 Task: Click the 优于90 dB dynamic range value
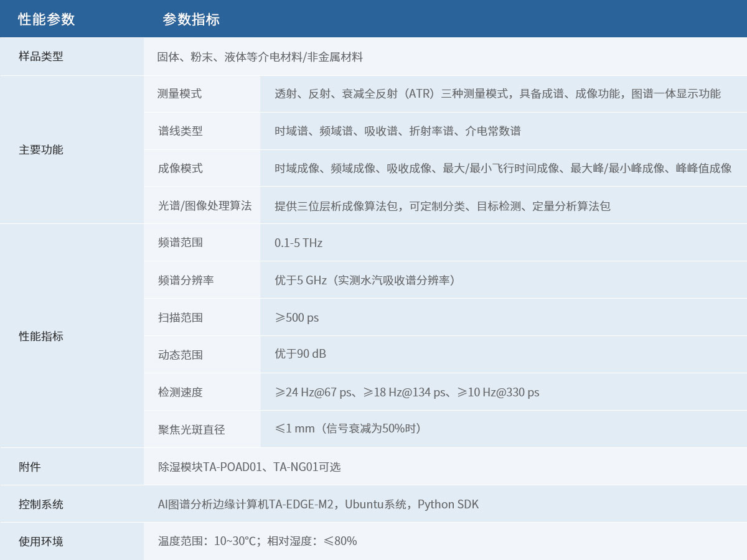[300, 353]
